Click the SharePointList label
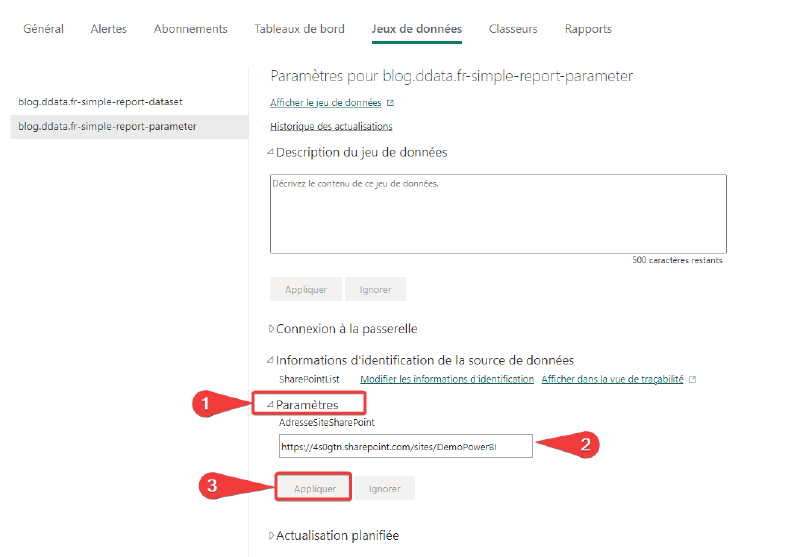Viewport: 800px width, 557px height. pyautogui.click(x=309, y=379)
